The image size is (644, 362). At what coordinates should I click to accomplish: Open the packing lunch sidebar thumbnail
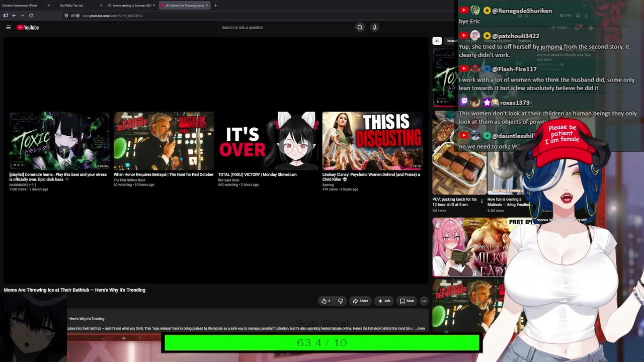click(x=459, y=153)
